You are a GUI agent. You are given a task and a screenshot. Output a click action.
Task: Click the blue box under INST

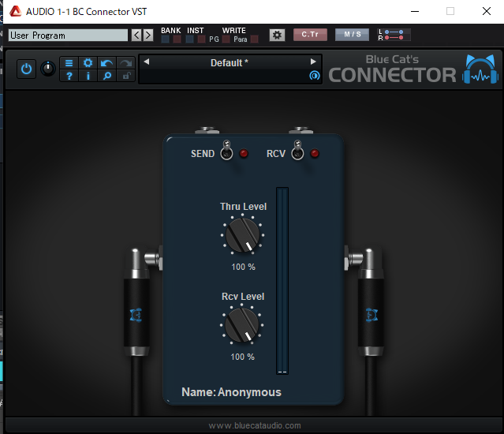pyautogui.click(x=189, y=39)
